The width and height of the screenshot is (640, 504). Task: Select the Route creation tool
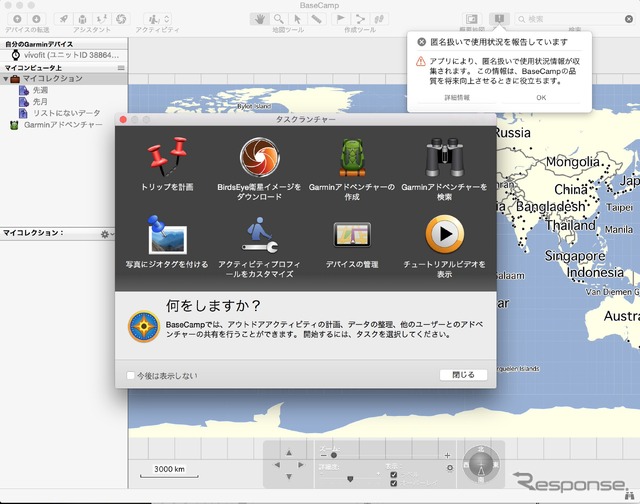(360, 19)
